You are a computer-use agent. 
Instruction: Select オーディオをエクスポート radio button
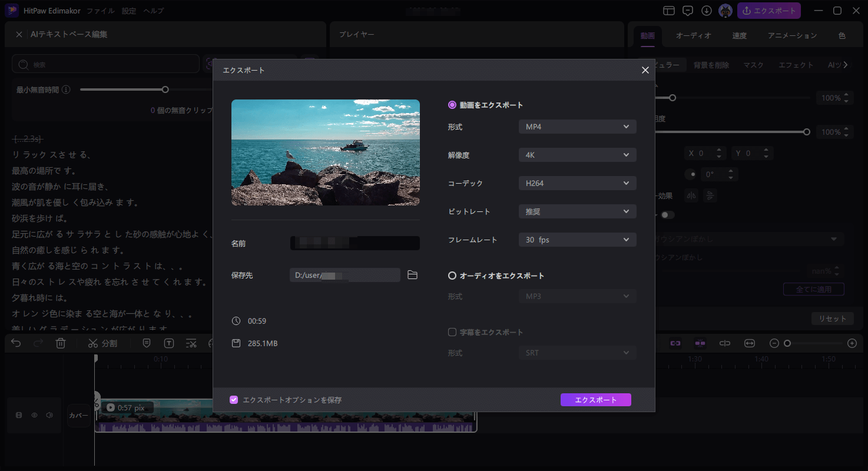[x=452, y=276]
